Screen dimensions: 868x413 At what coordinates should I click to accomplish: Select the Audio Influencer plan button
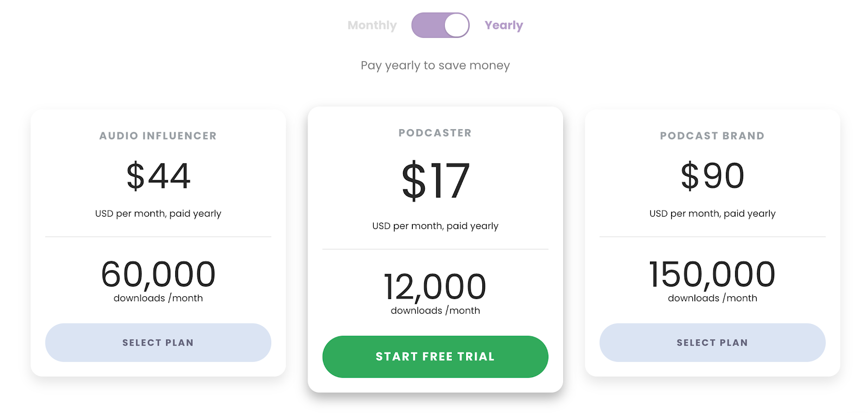coord(158,342)
